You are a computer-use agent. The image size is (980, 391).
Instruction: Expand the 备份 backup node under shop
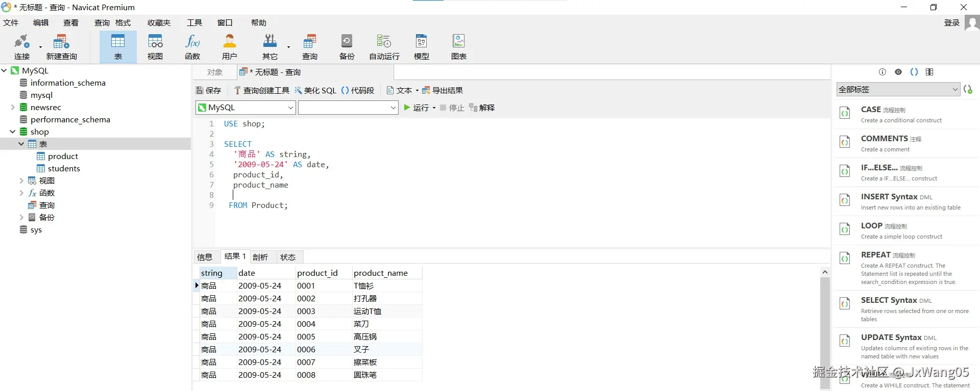[21, 217]
